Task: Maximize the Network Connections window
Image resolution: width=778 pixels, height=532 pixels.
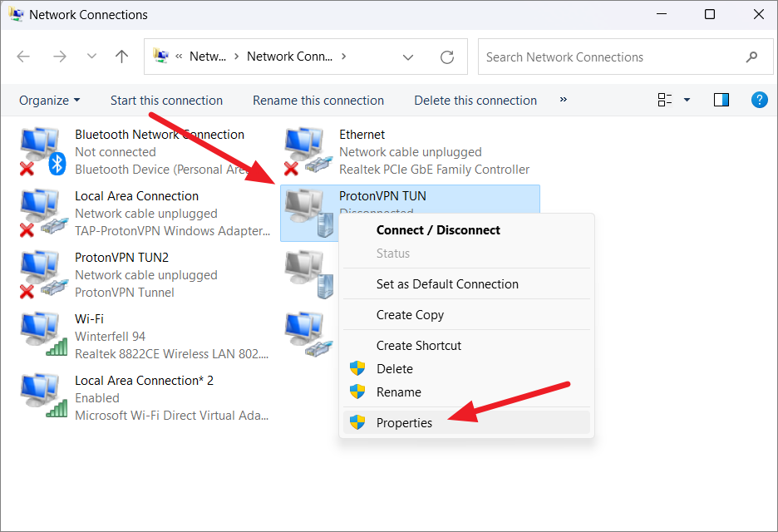Action: pyautogui.click(x=710, y=14)
